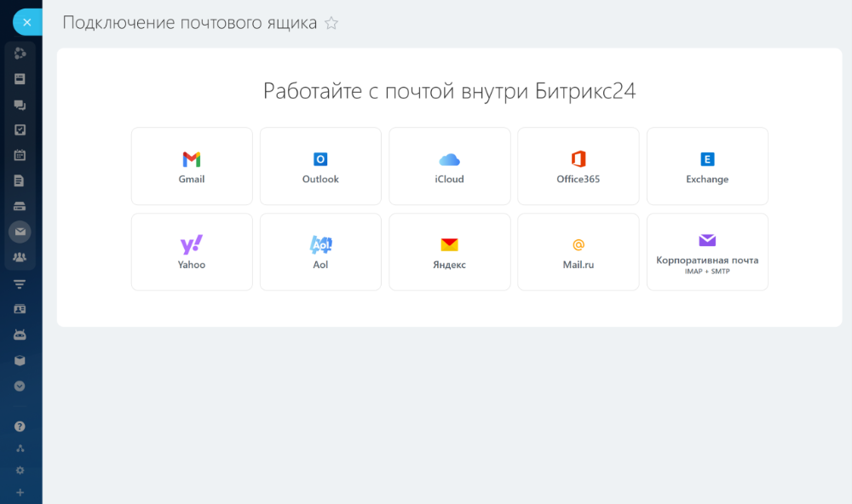Pick the Exchange mail provider
Screen dimensions: 852x504
(707, 166)
